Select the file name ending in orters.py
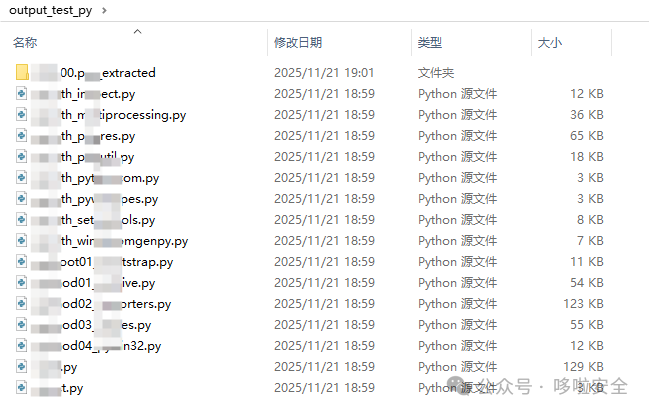This screenshot has height=413, width=649. pos(116,304)
